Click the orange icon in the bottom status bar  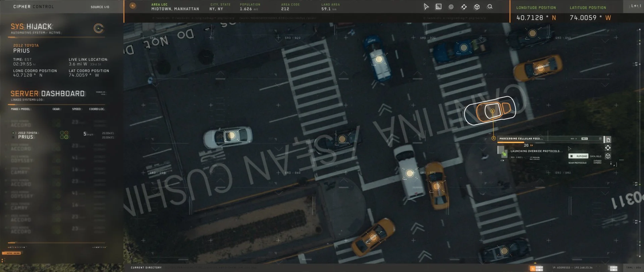click(533, 268)
